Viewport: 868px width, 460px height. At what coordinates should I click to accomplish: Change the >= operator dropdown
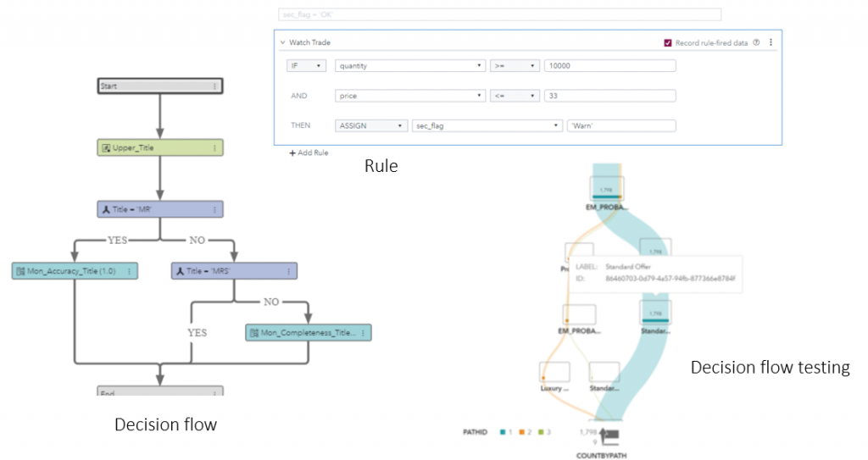pos(514,66)
